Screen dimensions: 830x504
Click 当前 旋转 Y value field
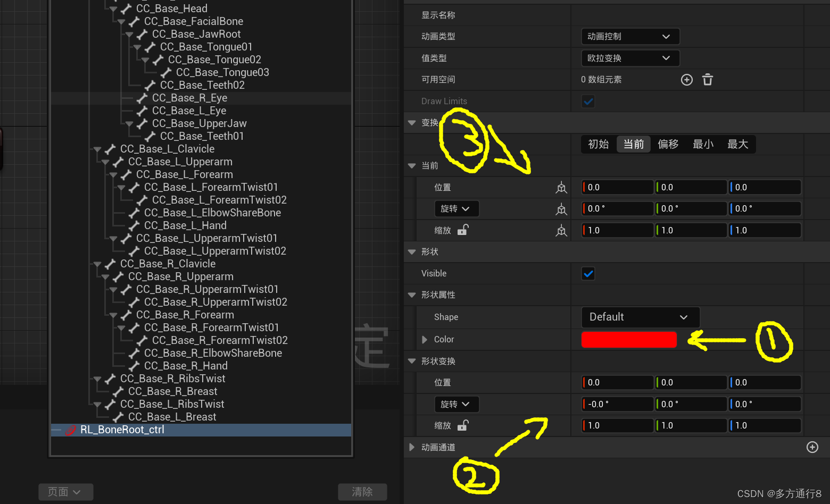[x=691, y=209]
